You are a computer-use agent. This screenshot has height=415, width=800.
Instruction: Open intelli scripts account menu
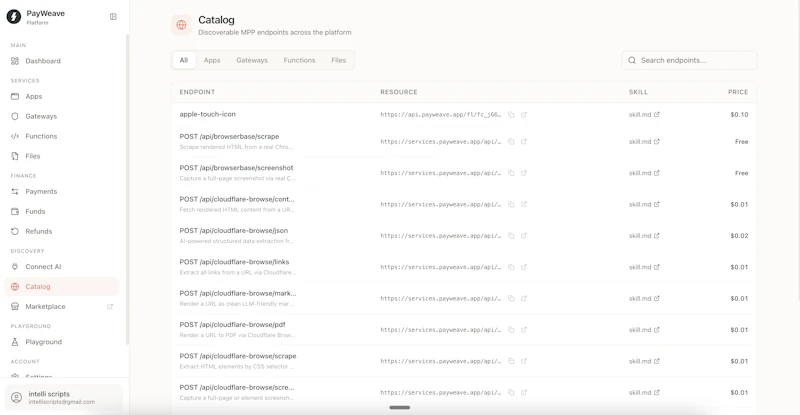click(x=63, y=398)
